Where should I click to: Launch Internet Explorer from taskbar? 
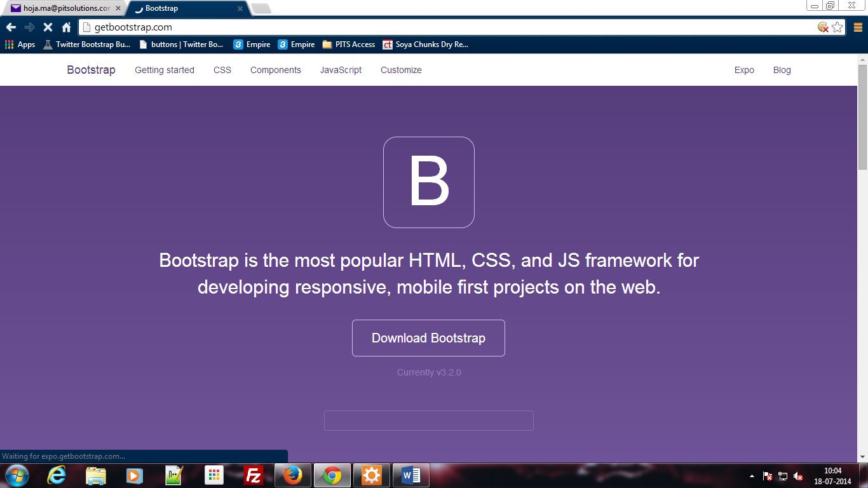click(x=57, y=475)
